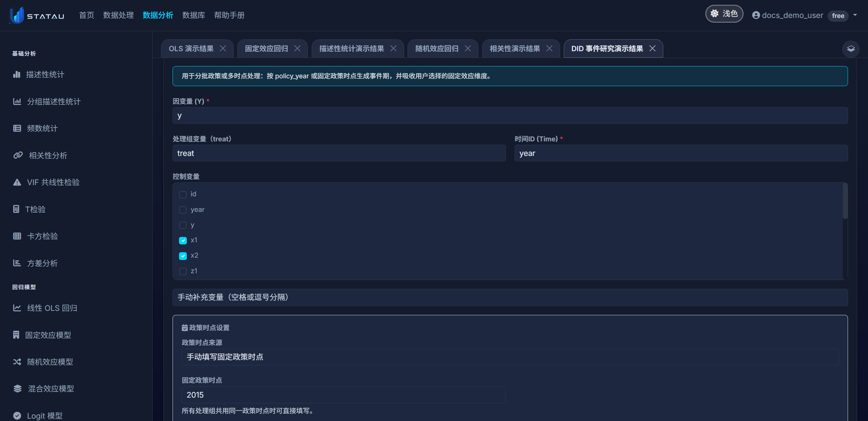Viewport: 868px width, 421px height.
Task: Click the 控制变量 list scrollbar
Action: 845,201
